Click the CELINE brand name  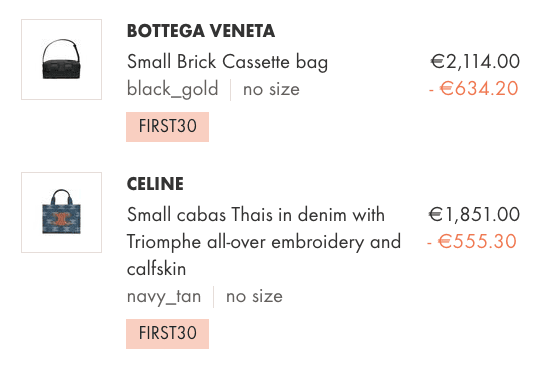(155, 184)
